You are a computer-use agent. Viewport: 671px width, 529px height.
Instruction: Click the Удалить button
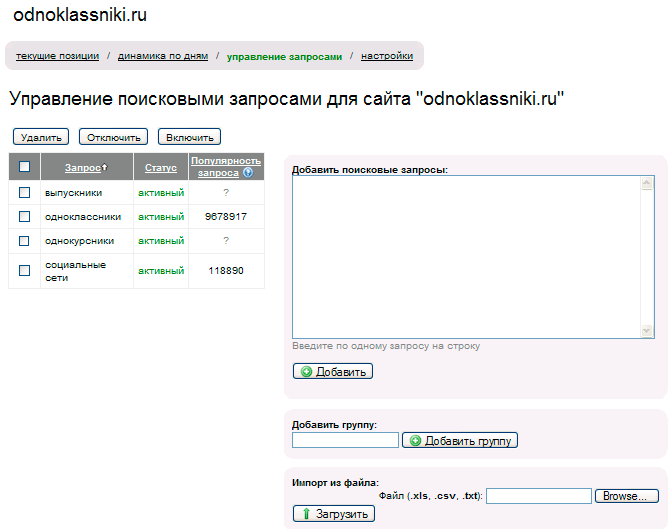click(41, 137)
